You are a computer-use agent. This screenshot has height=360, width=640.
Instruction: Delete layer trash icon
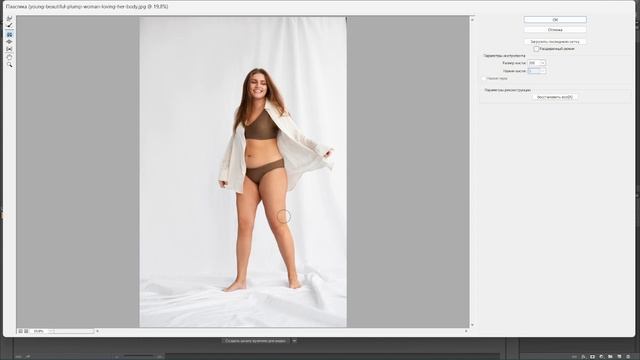628,357
